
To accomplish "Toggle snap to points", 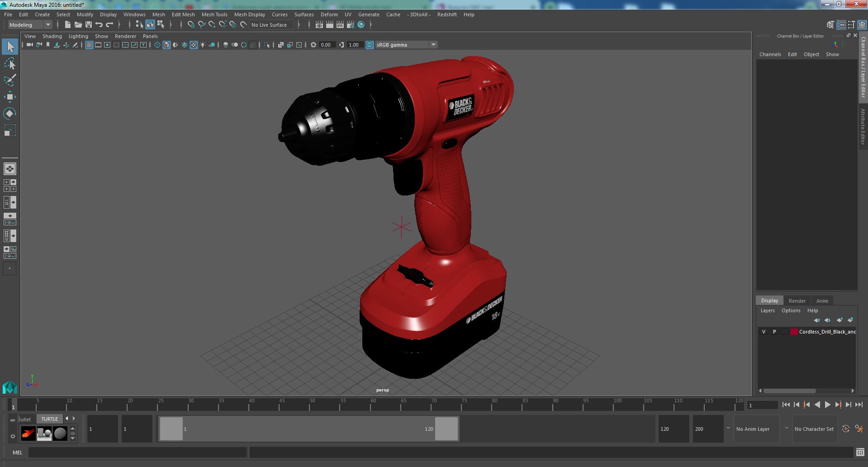I will coord(212,25).
